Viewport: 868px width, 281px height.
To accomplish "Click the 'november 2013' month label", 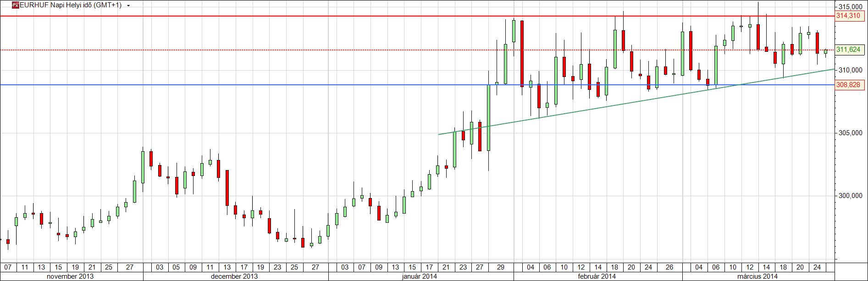I will click(71, 276).
